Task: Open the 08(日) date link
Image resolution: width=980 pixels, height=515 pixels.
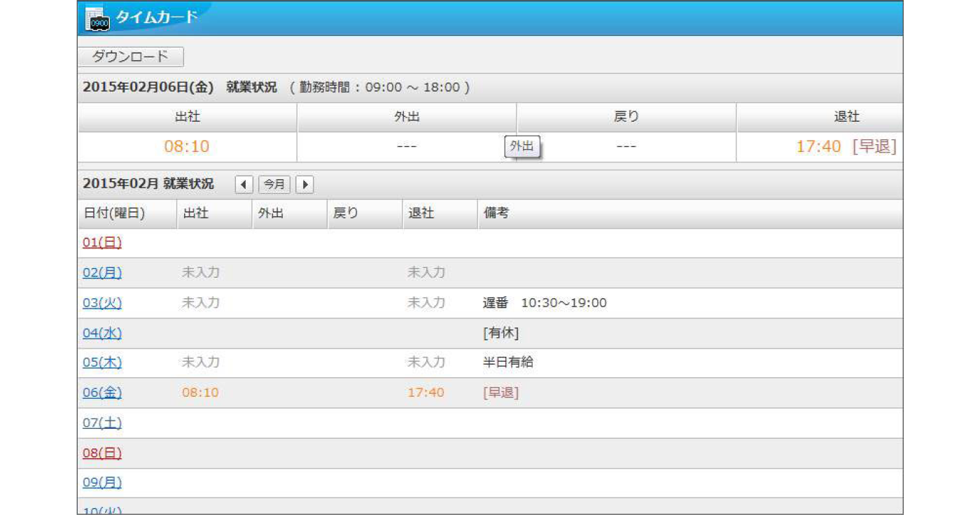Action: pyautogui.click(x=102, y=453)
